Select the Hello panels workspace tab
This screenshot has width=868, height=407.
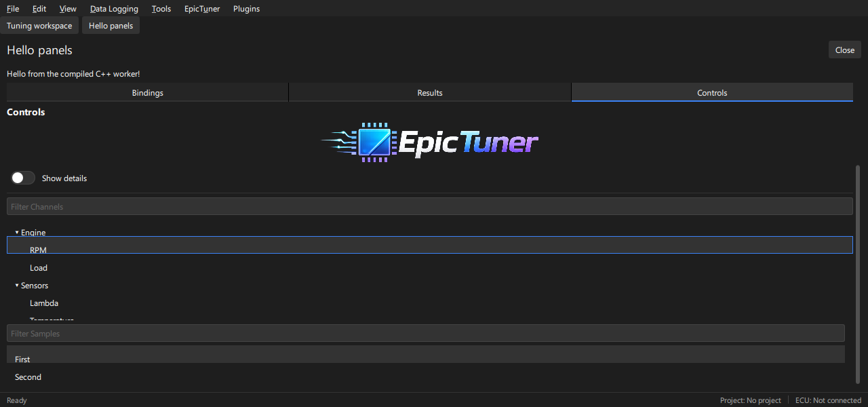[x=111, y=26]
